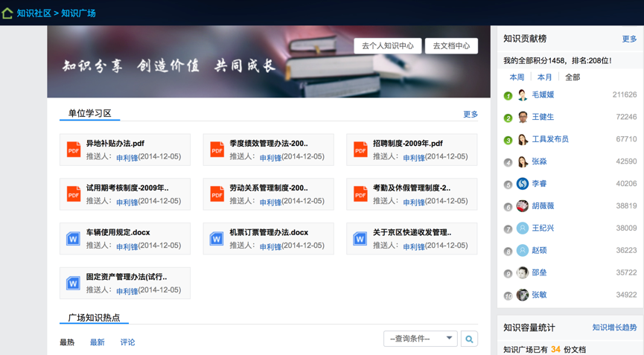Click 知识广场 in the breadcrumb
The image size is (644, 355).
[x=78, y=13]
